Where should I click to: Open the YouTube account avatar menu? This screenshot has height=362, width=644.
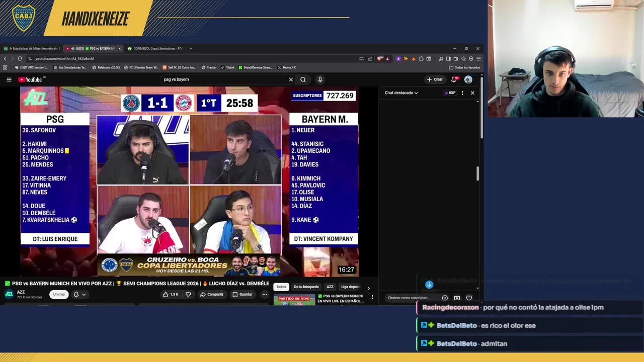coord(468,79)
